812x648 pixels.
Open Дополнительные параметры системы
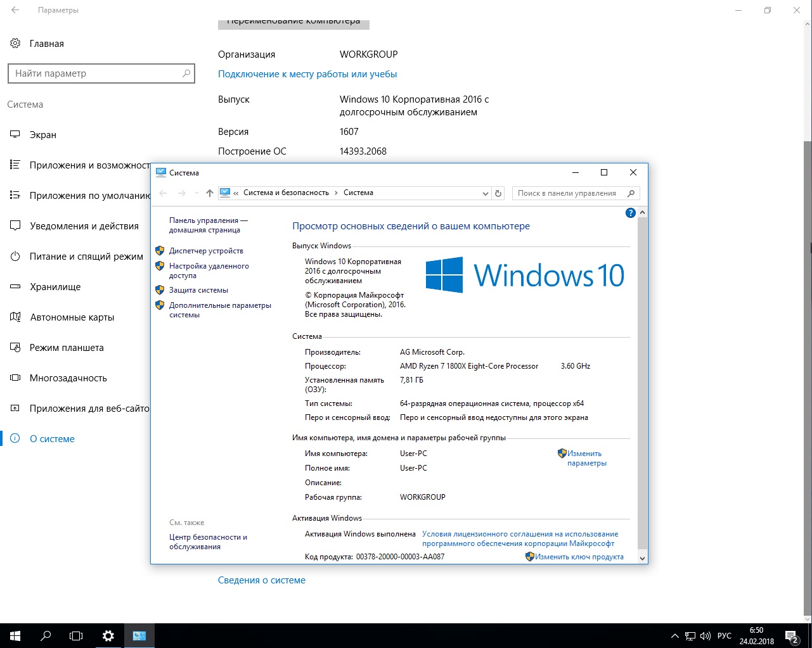220,310
